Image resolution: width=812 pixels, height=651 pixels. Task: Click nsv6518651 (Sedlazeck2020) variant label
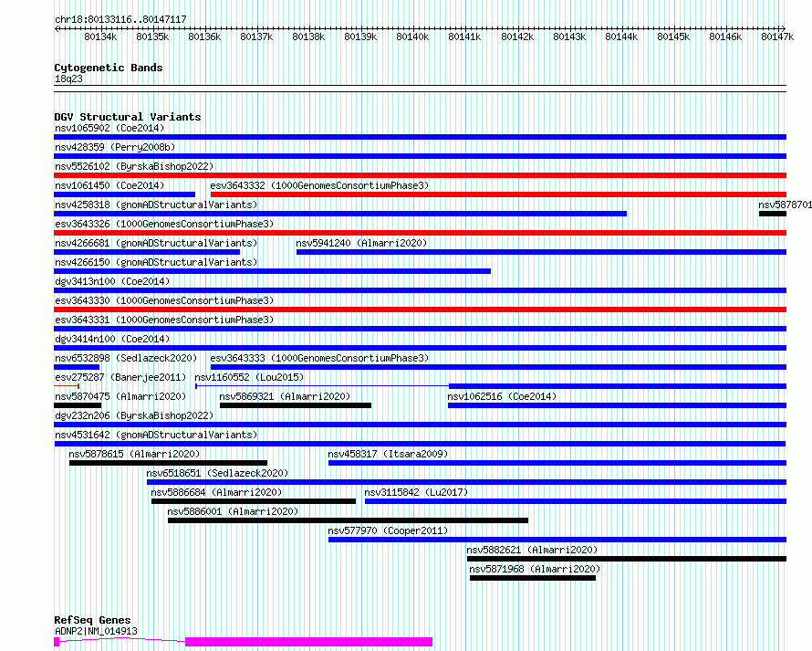217,473
